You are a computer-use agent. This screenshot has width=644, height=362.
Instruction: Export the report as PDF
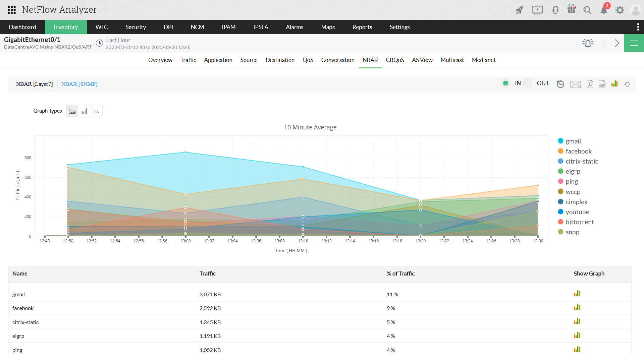(590, 84)
